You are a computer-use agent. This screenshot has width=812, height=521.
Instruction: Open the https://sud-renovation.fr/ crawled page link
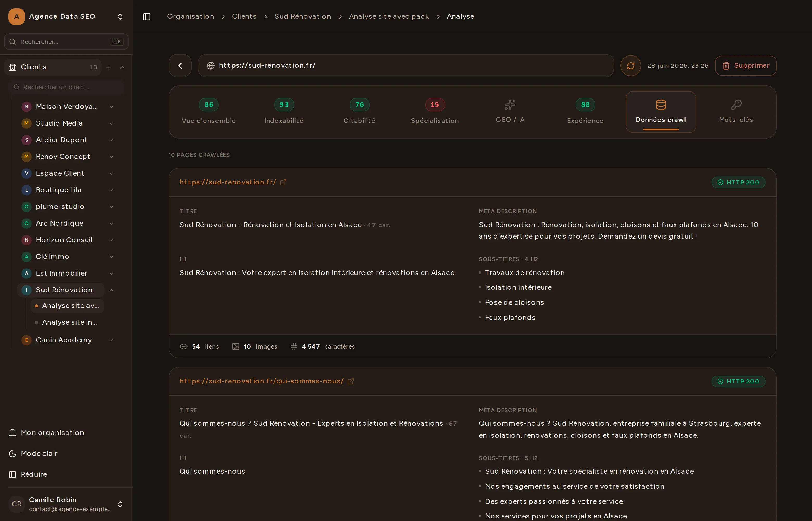point(228,182)
